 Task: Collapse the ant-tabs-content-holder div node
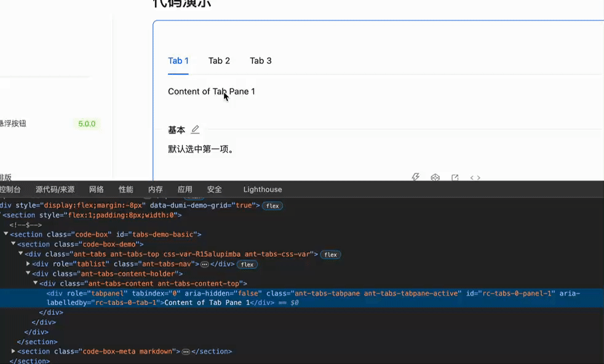28,273
